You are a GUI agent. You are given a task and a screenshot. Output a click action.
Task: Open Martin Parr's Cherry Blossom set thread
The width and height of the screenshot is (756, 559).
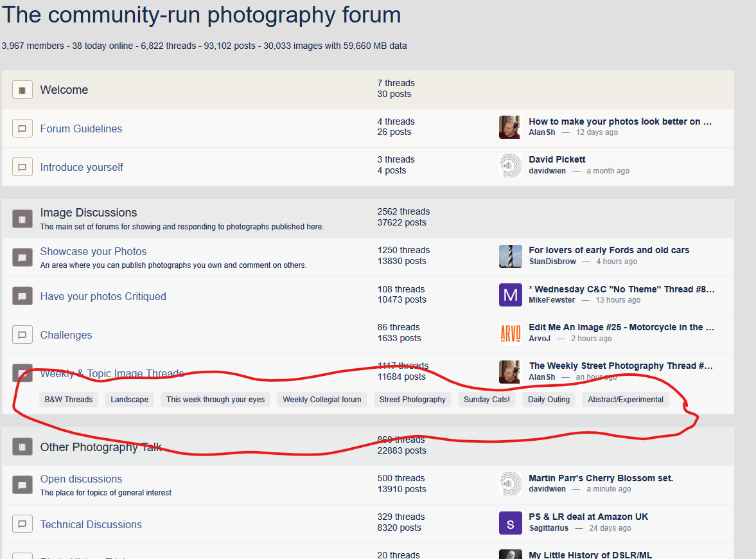tap(601, 478)
